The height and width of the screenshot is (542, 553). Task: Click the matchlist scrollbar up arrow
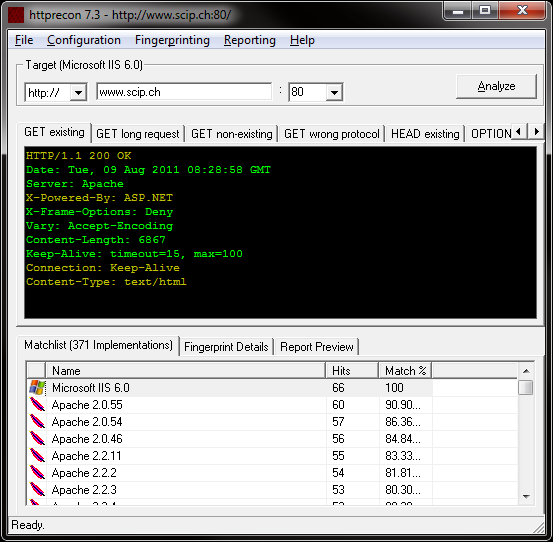pos(526,371)
